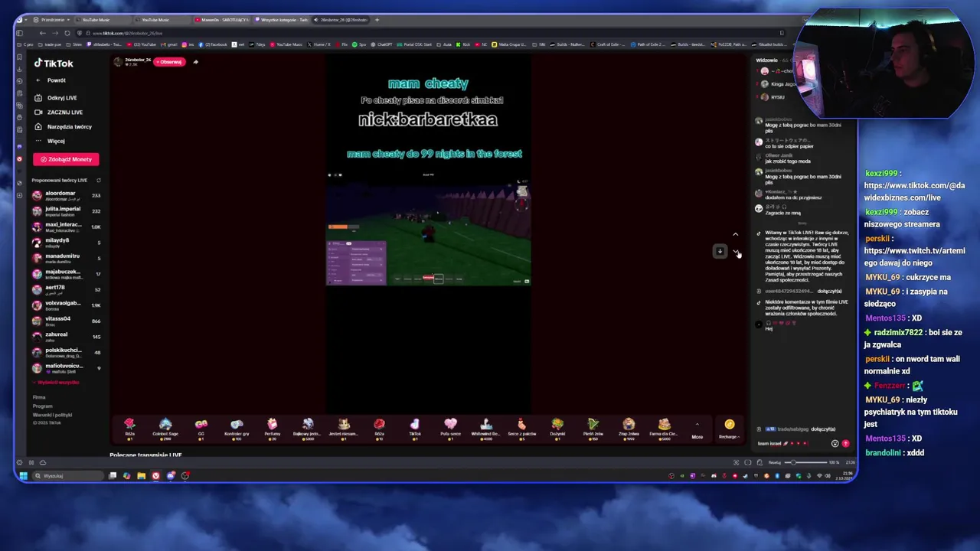Send the Bajkowy jednorożec gift
The height and width of the screenshot is (551, 980).
click(x=308, y=428)
